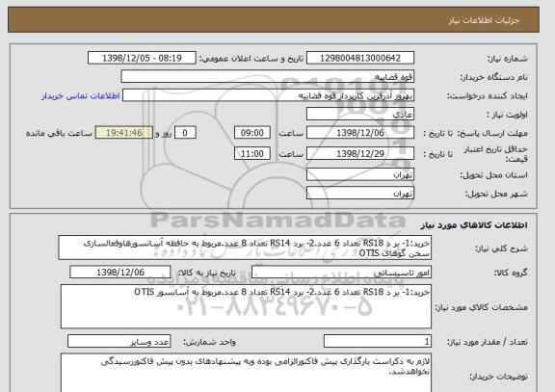The image size is (555, 392).
Task: Open the buyer contact info link
Action: 80,96
